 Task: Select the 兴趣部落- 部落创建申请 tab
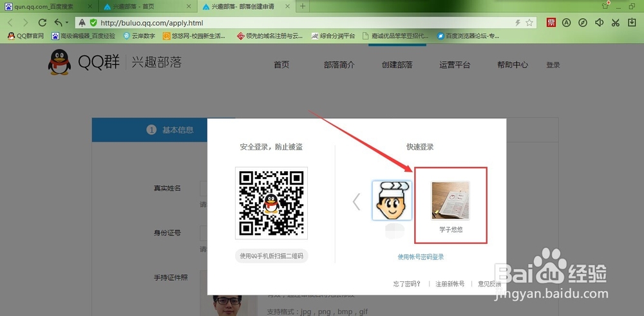click(246, 6)
